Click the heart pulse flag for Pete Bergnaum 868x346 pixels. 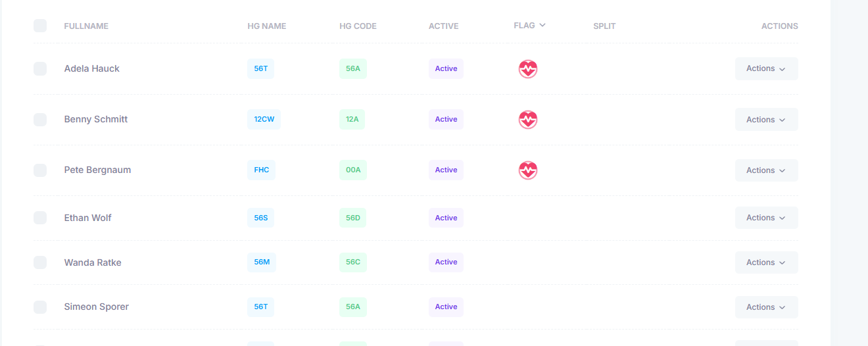(x=528, y=170)
